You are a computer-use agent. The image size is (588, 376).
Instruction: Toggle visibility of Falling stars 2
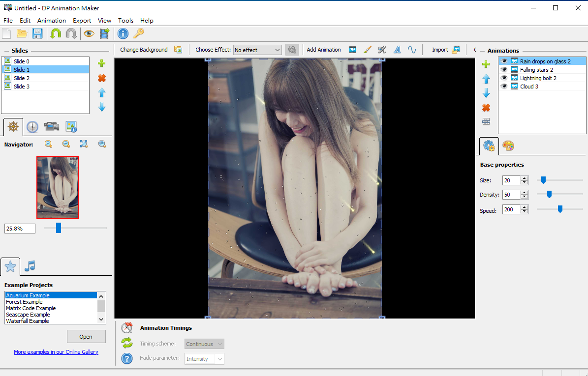(x=504, y=70)
